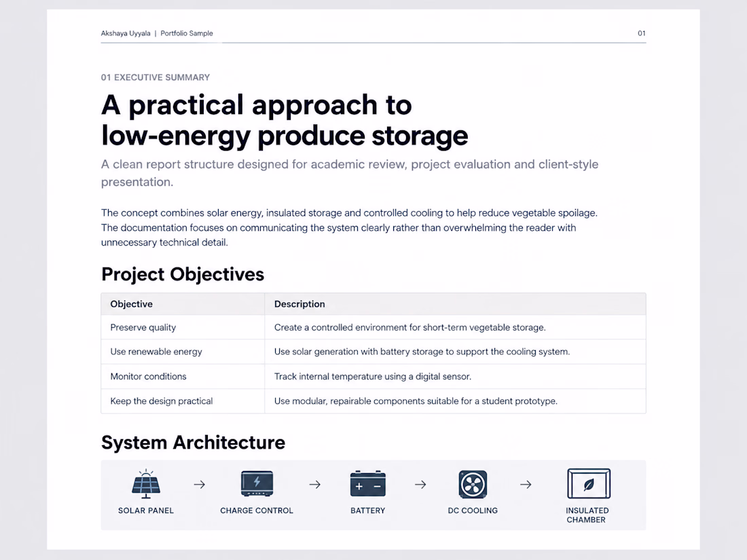This screenshot has width=747, height=560.
Task: Click the "Objective" column header
Action: [x=132, y=304]
